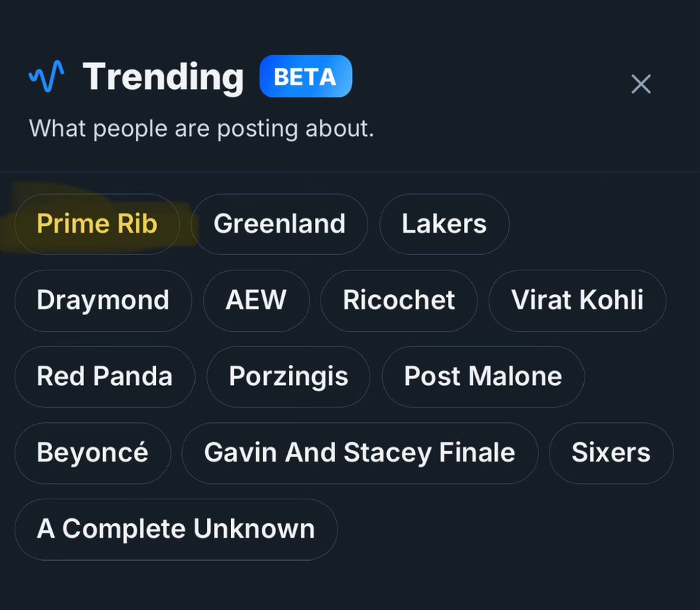Click the BETA badge next to Trending
700x610 pixels.
tap(306, 76)
